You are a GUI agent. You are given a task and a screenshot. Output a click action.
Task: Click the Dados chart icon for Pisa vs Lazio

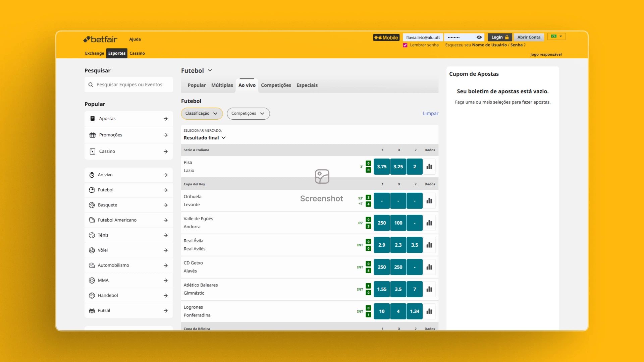tap(429, 166)
